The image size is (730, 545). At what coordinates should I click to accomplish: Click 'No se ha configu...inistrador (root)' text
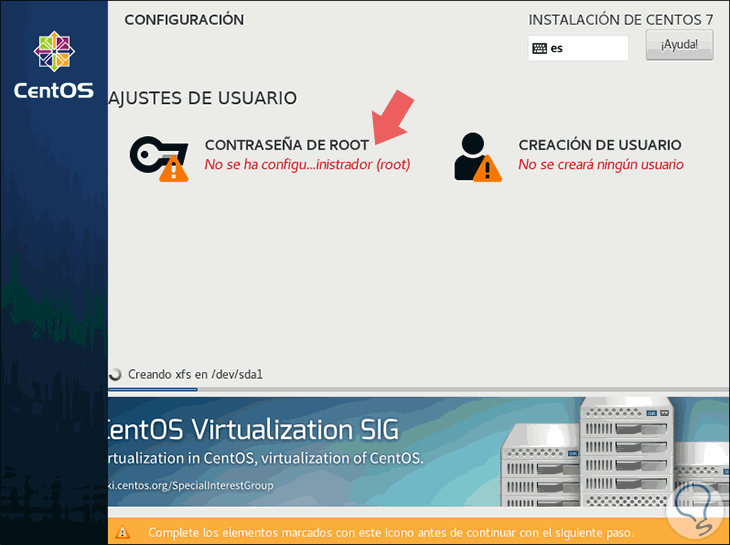(307, 164)
